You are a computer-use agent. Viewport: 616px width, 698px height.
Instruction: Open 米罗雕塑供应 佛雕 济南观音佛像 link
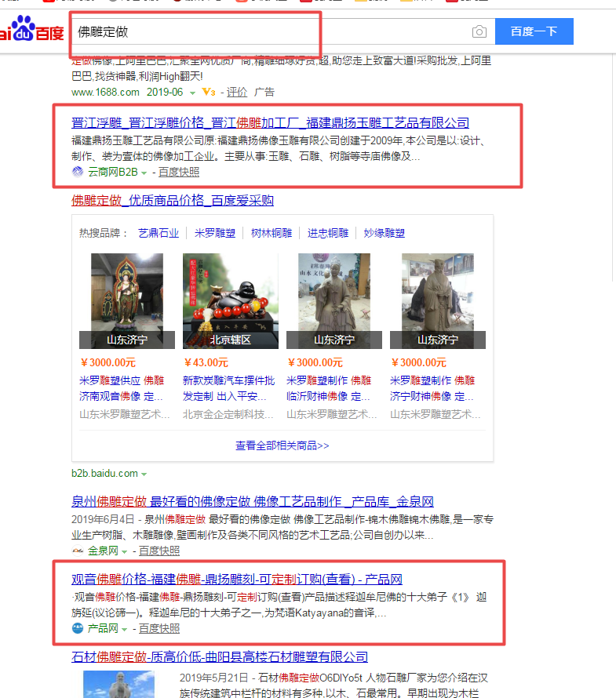coord(122,388)
